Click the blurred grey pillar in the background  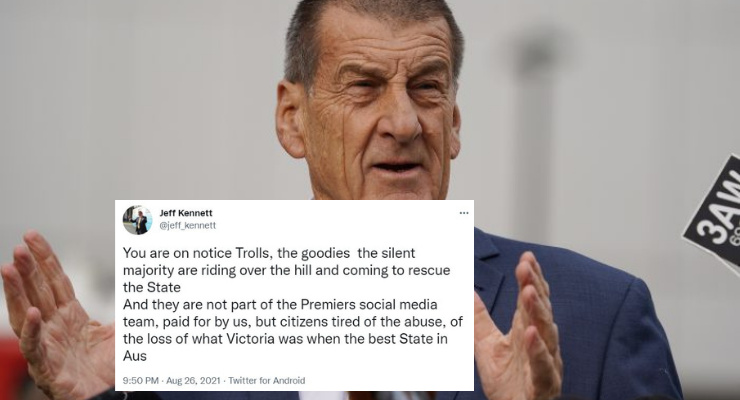(x=535, y=142)
